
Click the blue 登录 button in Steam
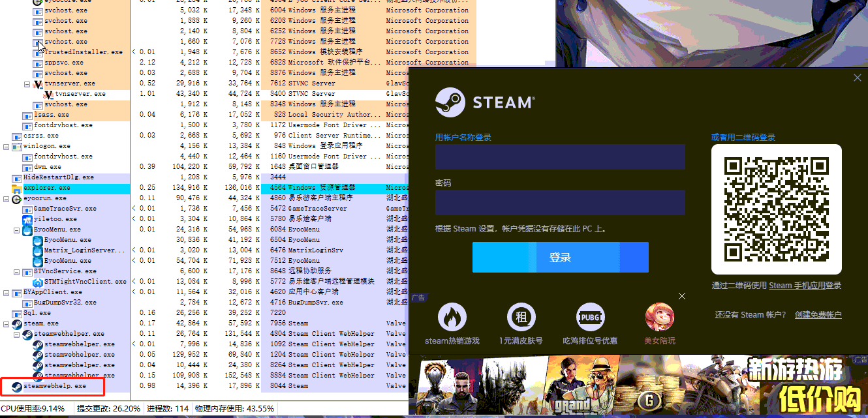(x=561, y=258)
